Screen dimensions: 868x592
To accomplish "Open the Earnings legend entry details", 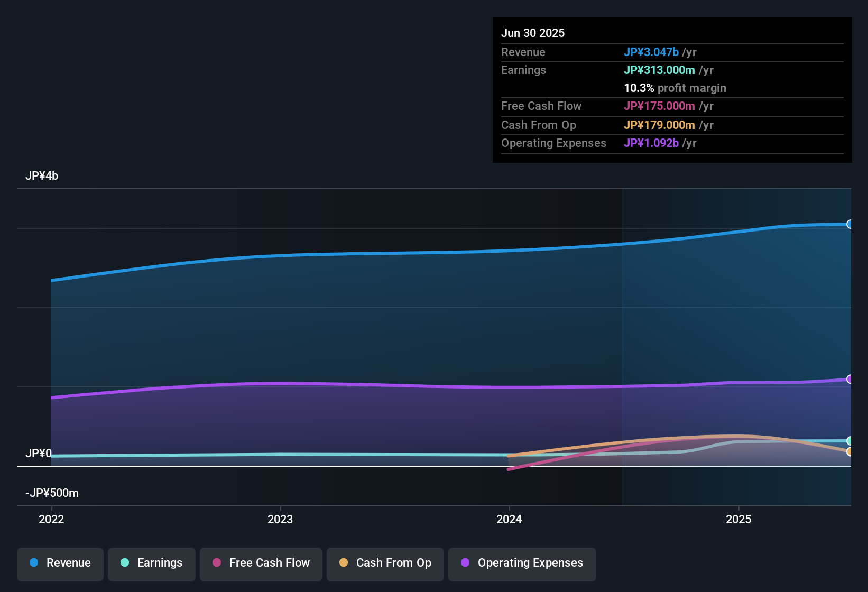I will 151,563.
